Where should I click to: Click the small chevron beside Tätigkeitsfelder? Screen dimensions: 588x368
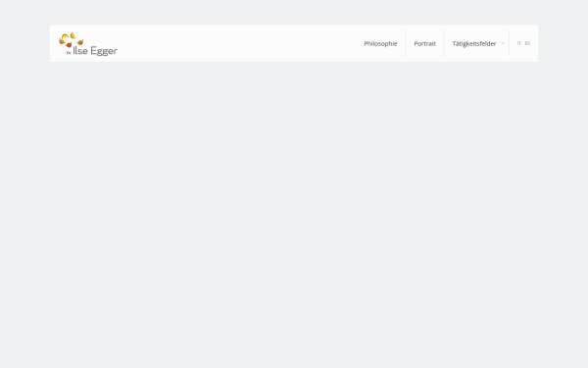pos(503,43)
